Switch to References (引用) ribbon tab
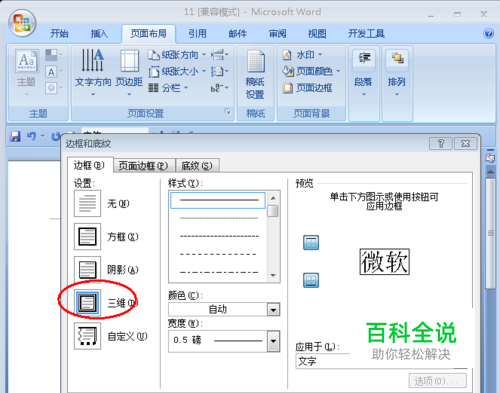Viewport: 500px width, 393px height. (197, 34)
